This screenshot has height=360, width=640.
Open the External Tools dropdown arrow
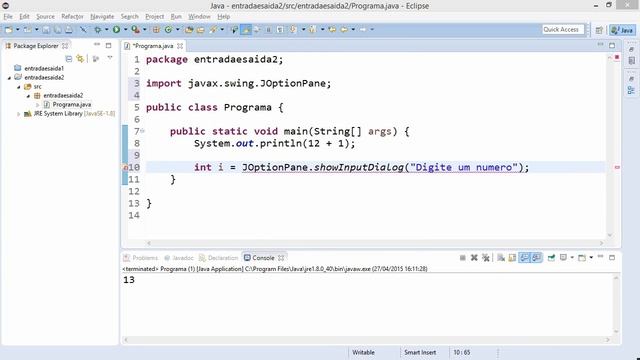click(x=144, y=29)
